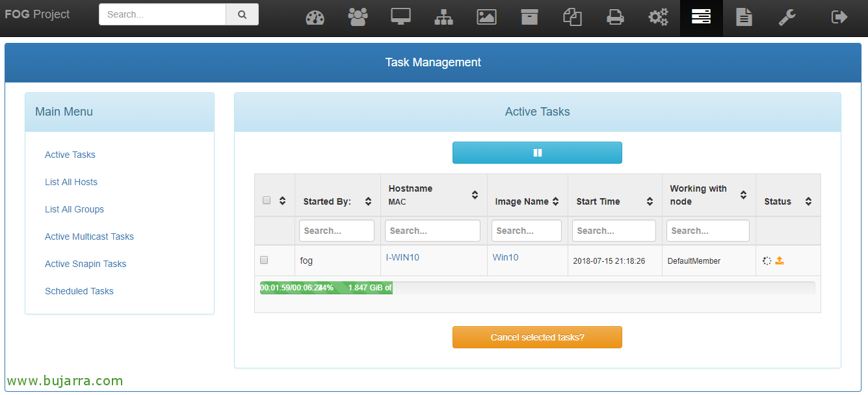Sort tasks by Status column arrows
Screen dimensions: 868x395
pyautogui.click(x=808, y=201)
